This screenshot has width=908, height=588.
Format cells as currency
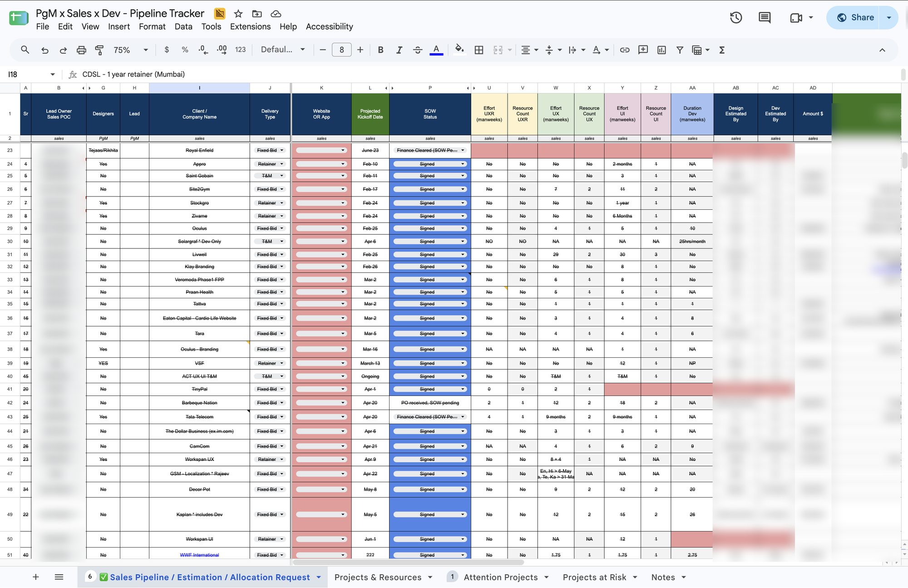167,50
